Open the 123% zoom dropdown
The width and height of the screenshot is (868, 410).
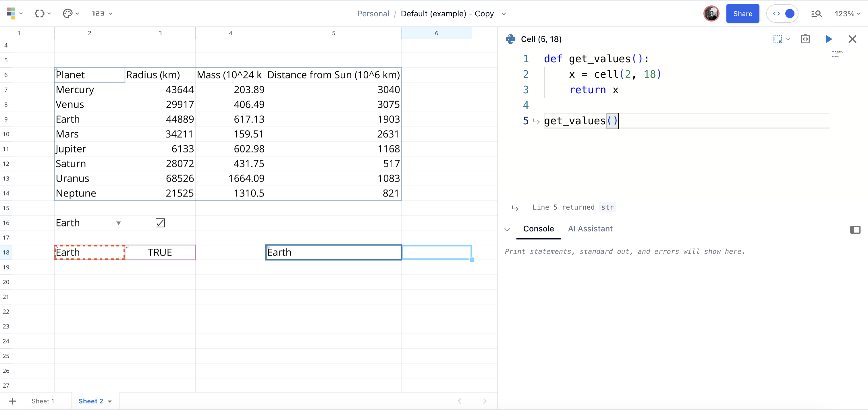[x=847, y=14]
